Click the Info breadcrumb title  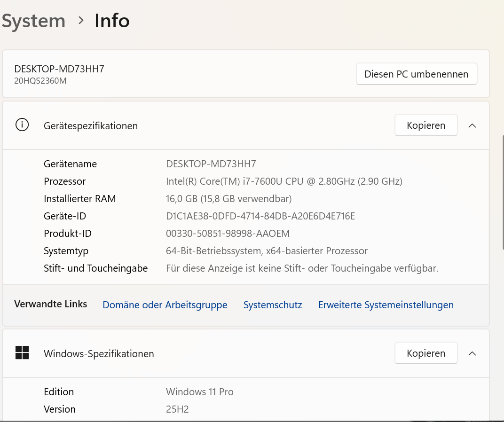tap(112, 21)
